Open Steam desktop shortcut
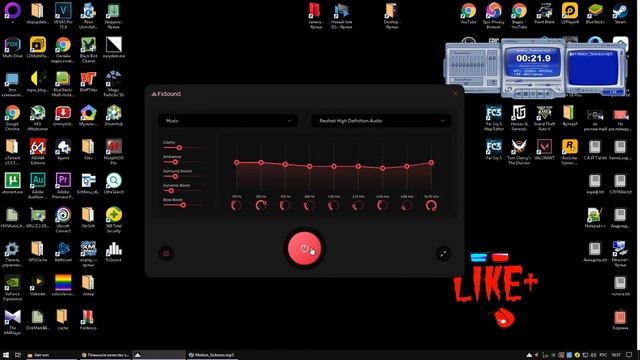The height and width of the screenshot is (360, 640). tap(620, 13)
